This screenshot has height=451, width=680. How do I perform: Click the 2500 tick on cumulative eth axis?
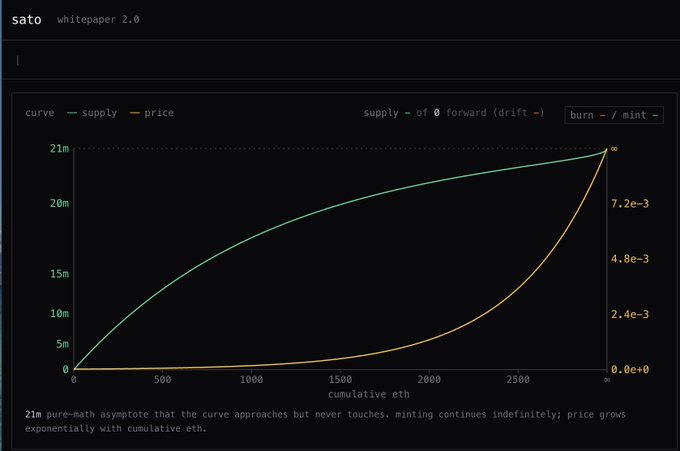(x=518, y=380)
